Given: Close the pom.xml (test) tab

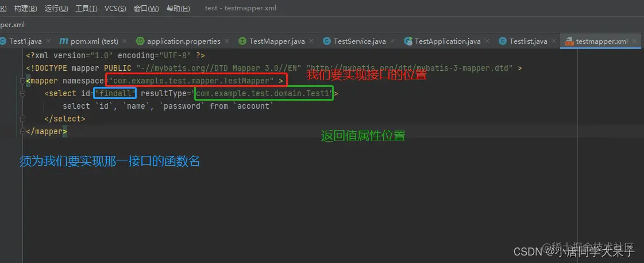Looking at the screenshot, I should 125,41.
